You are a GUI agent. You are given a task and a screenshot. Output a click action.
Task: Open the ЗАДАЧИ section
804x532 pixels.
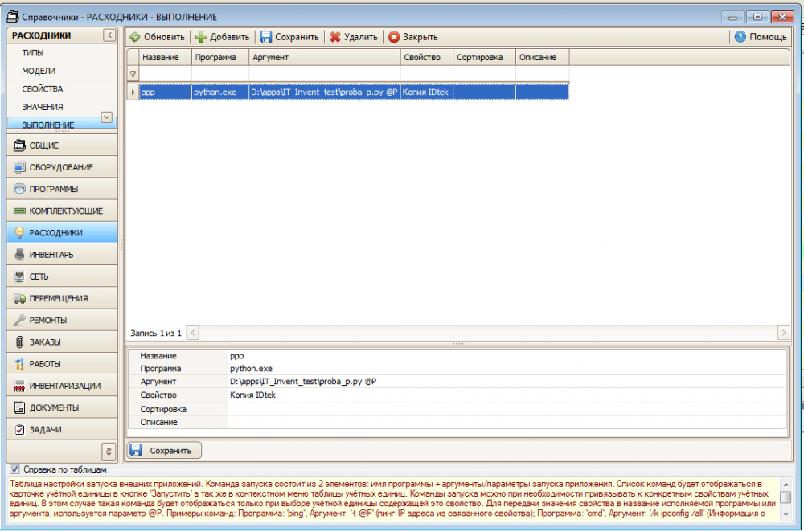[62, 429]
